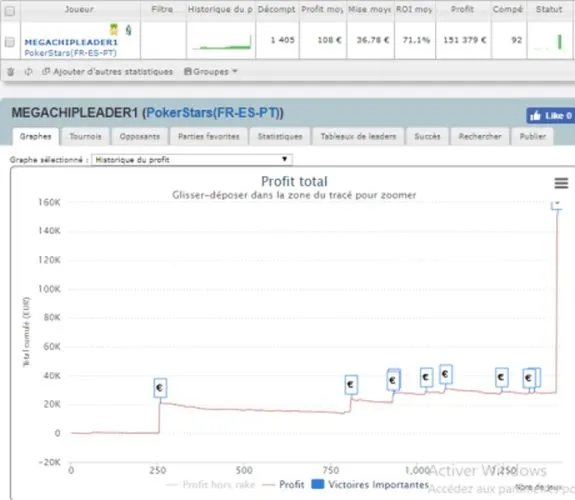Sort by the Mise moy column header
This screenshot has width=575, height=500.
point(370,10)
